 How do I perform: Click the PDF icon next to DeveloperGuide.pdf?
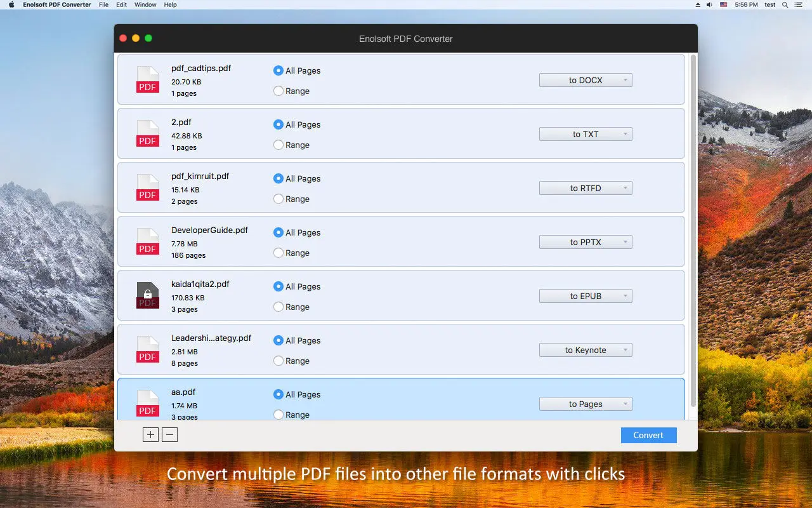147,241
